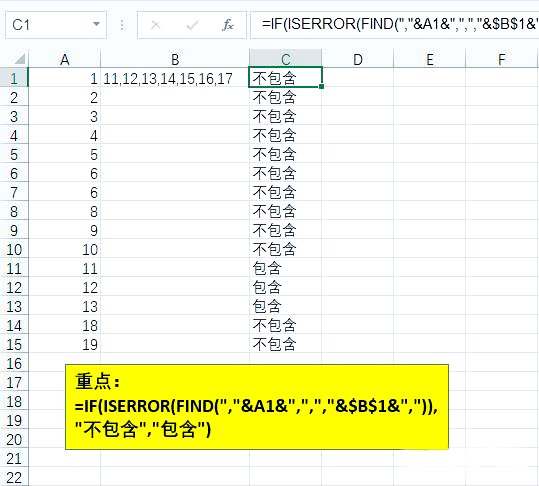
Task: Click cell A15 with value 19
Action: click(x=64, y=344)
